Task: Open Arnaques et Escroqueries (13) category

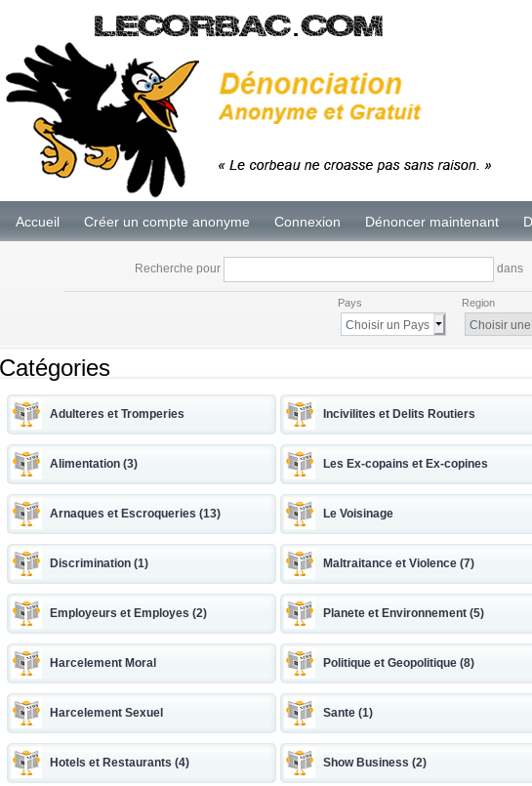Action: pyautogui.click(x=135, y=514)
